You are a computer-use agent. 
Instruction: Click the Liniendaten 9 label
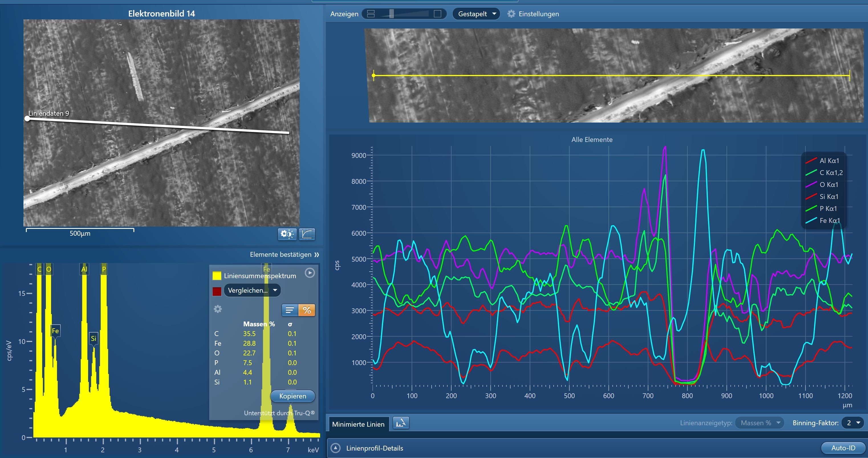pos(48,113)
